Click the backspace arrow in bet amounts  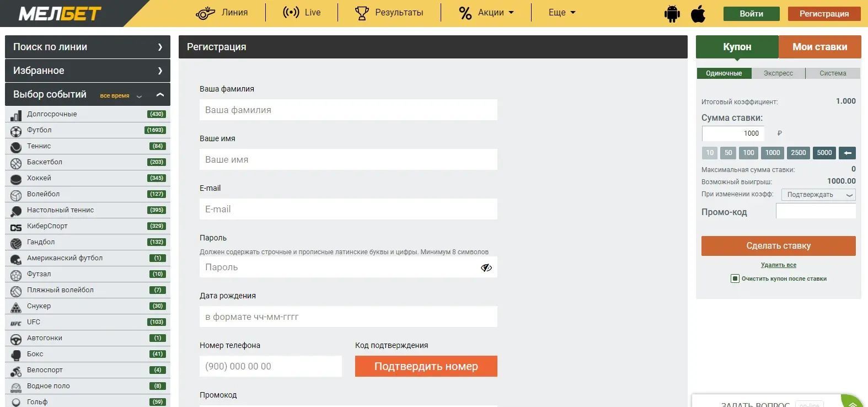[x=847, y=153]
